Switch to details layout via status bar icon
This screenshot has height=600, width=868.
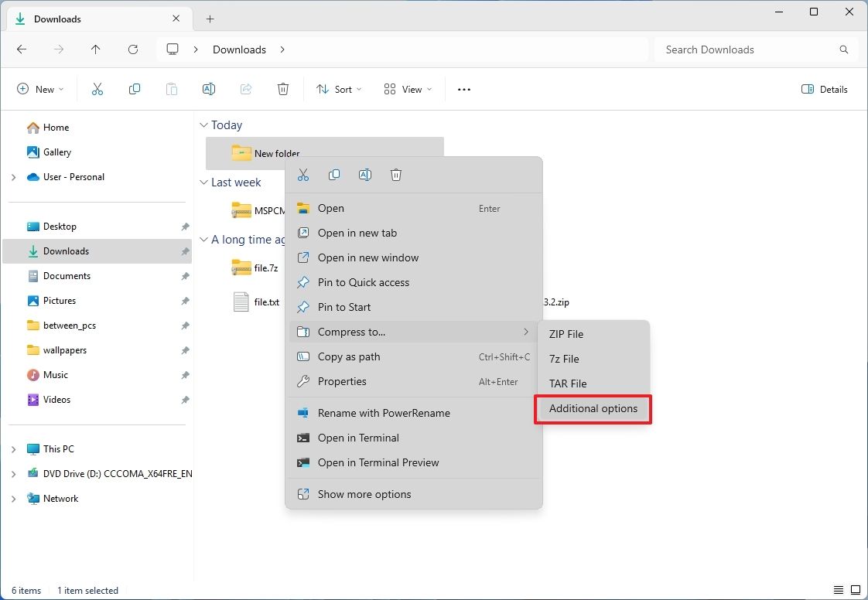pyautogui.click(x=837, y=590)
